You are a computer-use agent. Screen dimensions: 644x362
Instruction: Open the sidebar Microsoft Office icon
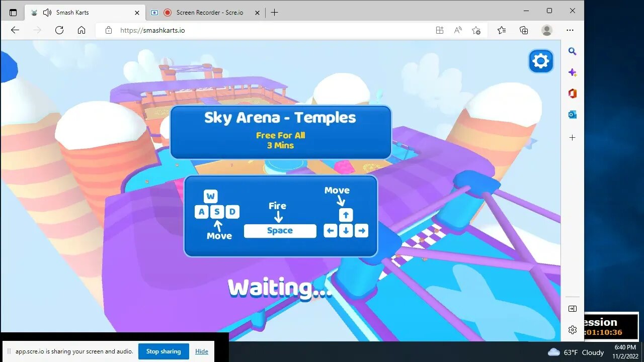click(x=573, y=94)
